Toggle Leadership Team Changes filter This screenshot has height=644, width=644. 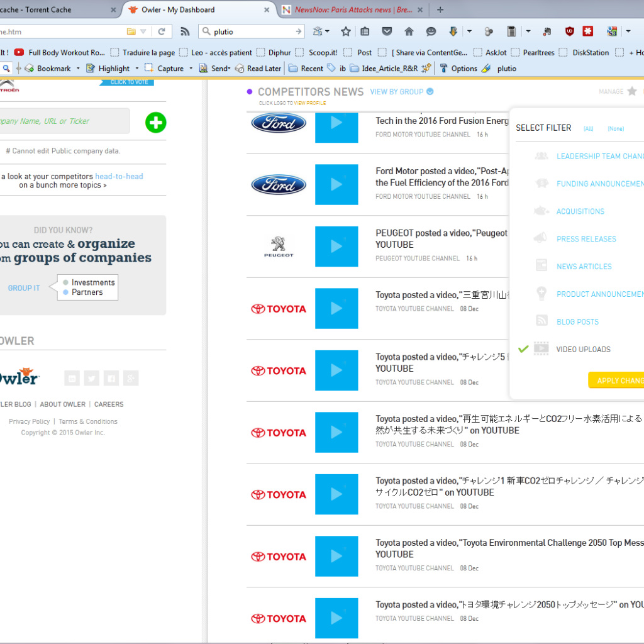pyautogui.click(x=600, y=156)
